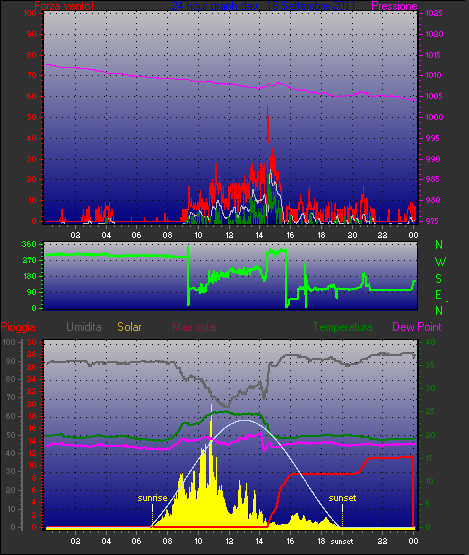469x555 pixels.
Task: Select the sunrise marker line
Action: 152,515
